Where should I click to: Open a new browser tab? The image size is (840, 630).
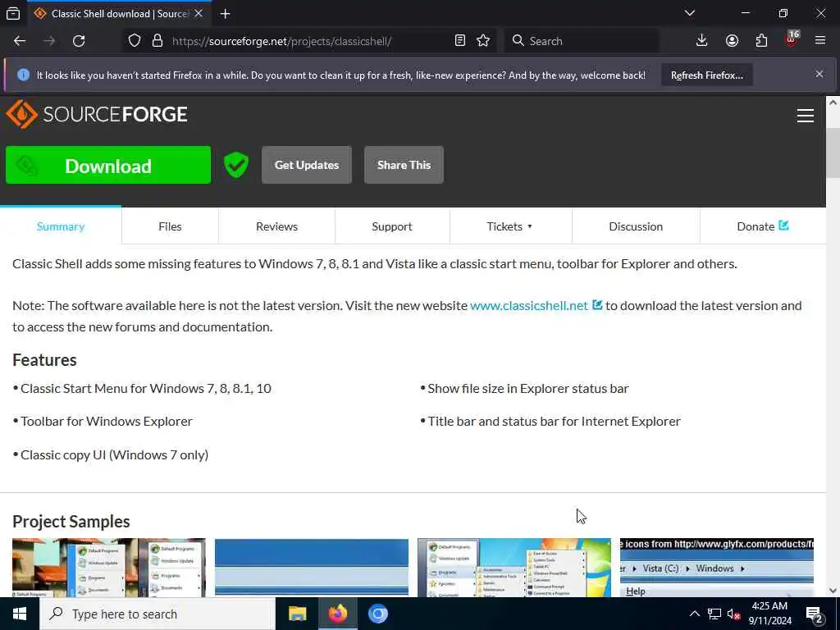tap(225, 13)
